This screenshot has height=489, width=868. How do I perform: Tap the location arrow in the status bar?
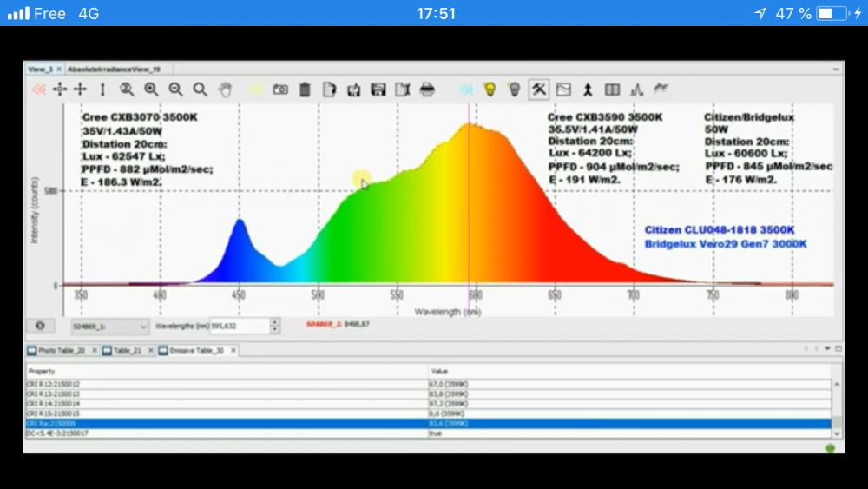pyautogui.click(x=760, y=13)
